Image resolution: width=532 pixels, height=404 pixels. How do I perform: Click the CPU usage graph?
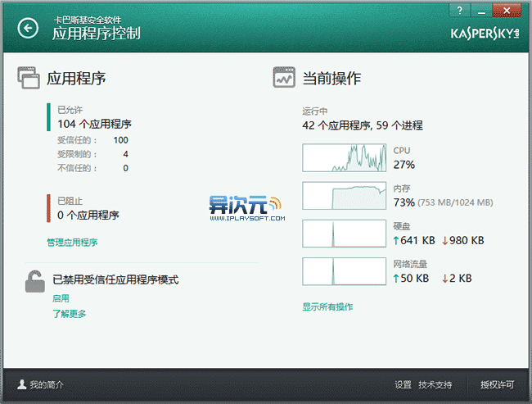click(x=344, y=157)
